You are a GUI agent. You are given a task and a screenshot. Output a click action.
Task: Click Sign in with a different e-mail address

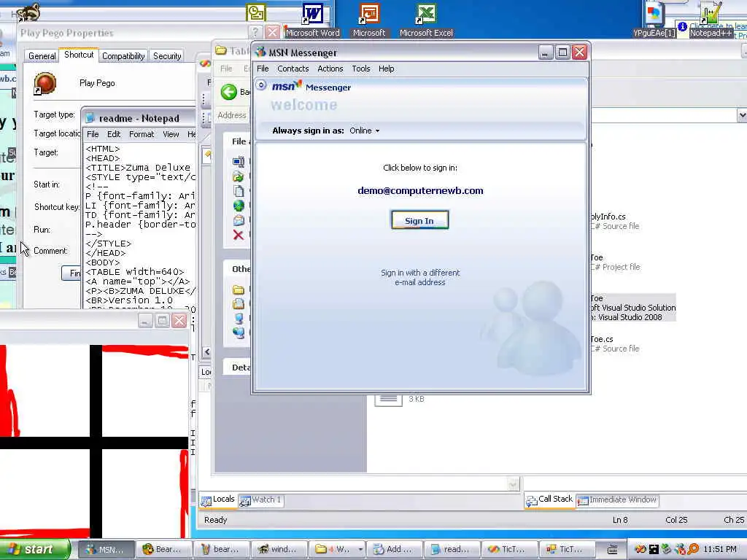point(420,277)
